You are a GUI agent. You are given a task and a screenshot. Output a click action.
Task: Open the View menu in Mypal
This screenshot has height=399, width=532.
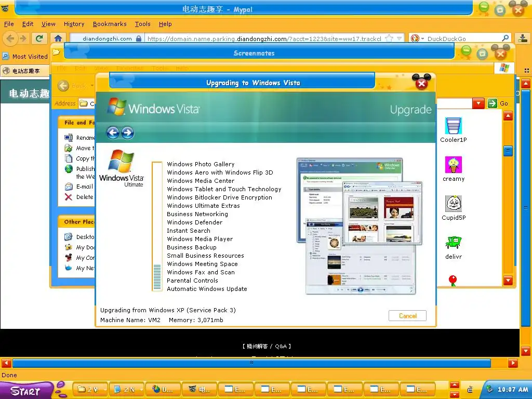(48, 24)
